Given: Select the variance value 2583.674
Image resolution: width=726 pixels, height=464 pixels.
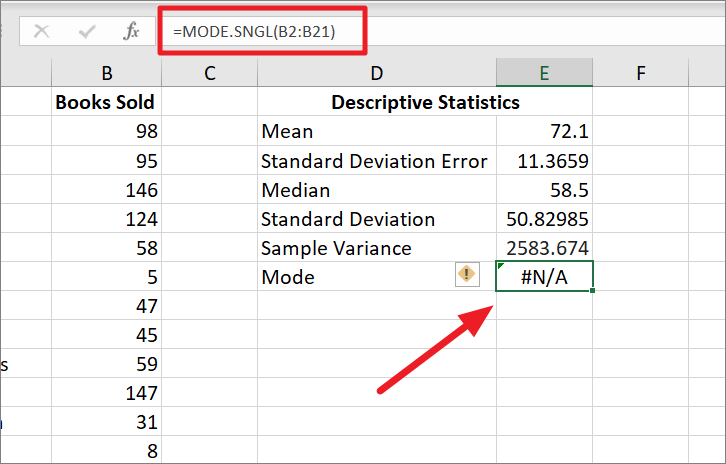Looking at the screenshot, I should (x=544, y=248).
